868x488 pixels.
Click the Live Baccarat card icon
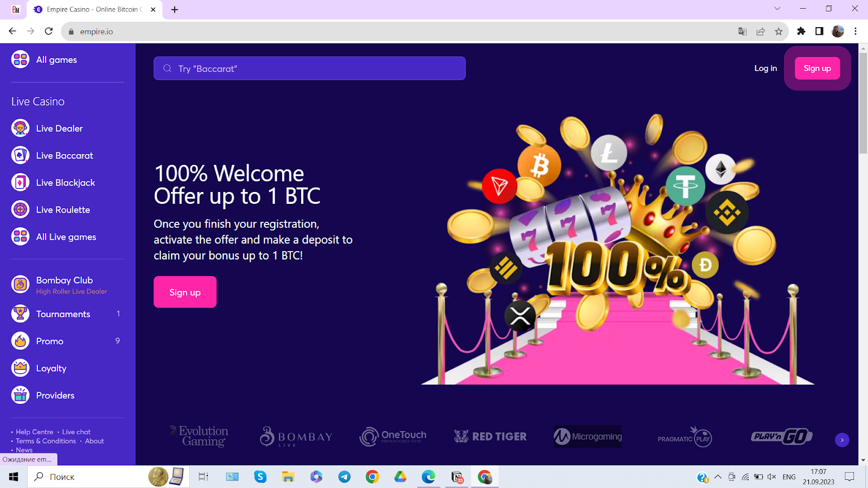[20, 155]
